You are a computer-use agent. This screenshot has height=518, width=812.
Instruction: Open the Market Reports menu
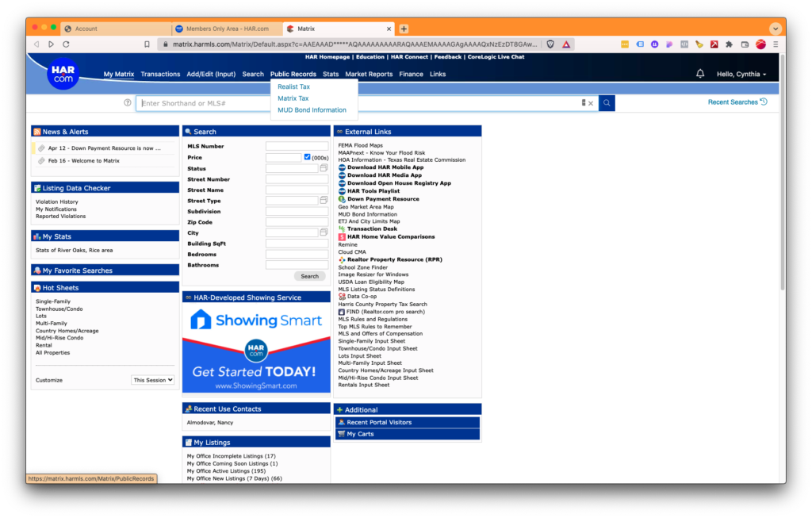(x=369, y=74)
